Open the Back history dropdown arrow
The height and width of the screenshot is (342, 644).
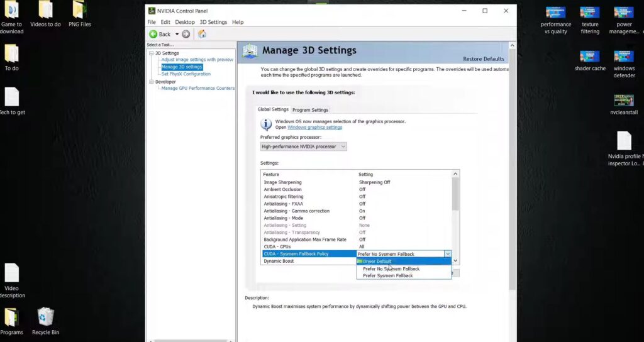coord(177,35)
